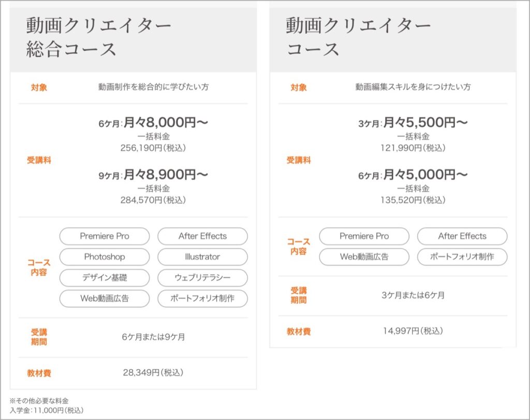The image size is (530, 420).
Task: Click the 教材費 label beside 14,997円
Action: [299, 332]
